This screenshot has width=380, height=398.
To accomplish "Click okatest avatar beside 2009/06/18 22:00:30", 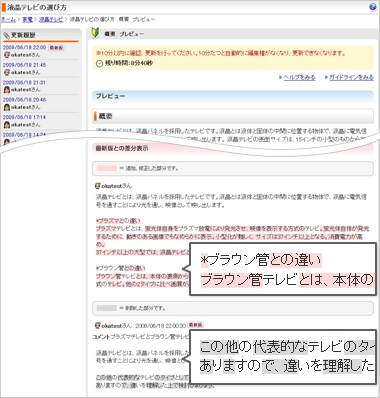I will click(x=98, y=325).
